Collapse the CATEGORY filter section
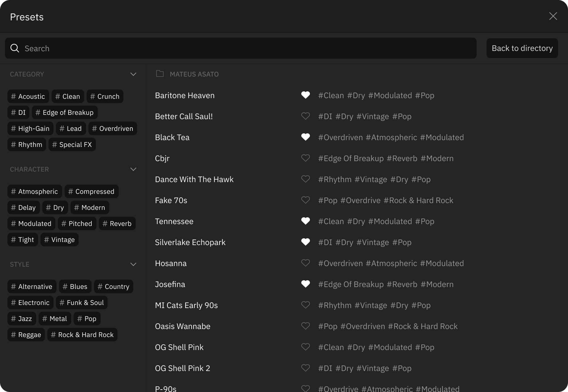Viewport: 568px width, 392px height. pos(133,74)
